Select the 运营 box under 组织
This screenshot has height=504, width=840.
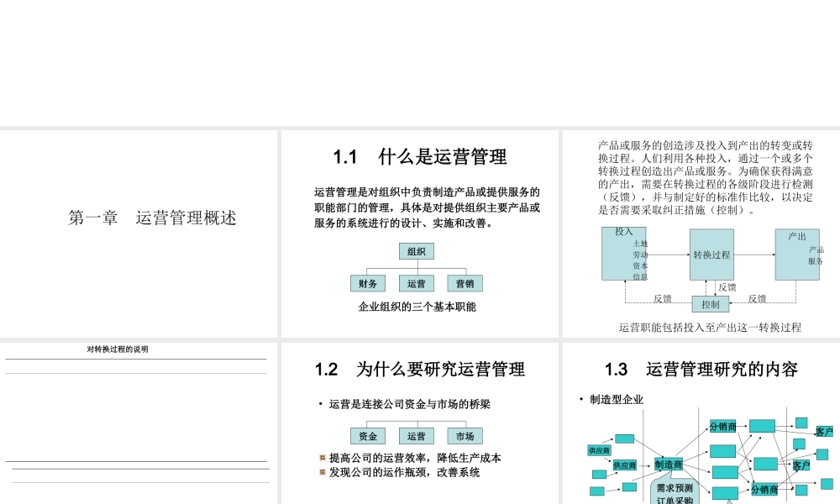pyautogui.click(x=417, y=283)
